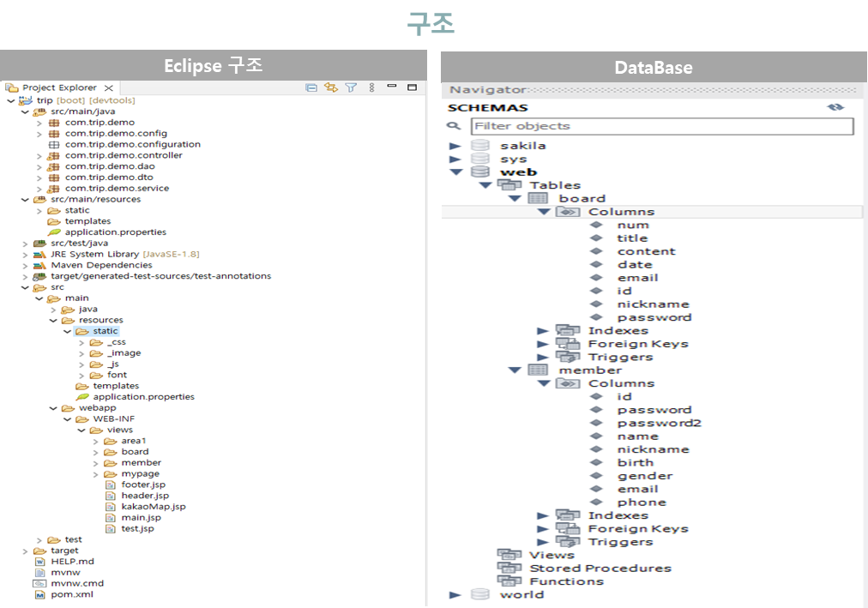Click the WEB-INF folder icon

[82, 419]
